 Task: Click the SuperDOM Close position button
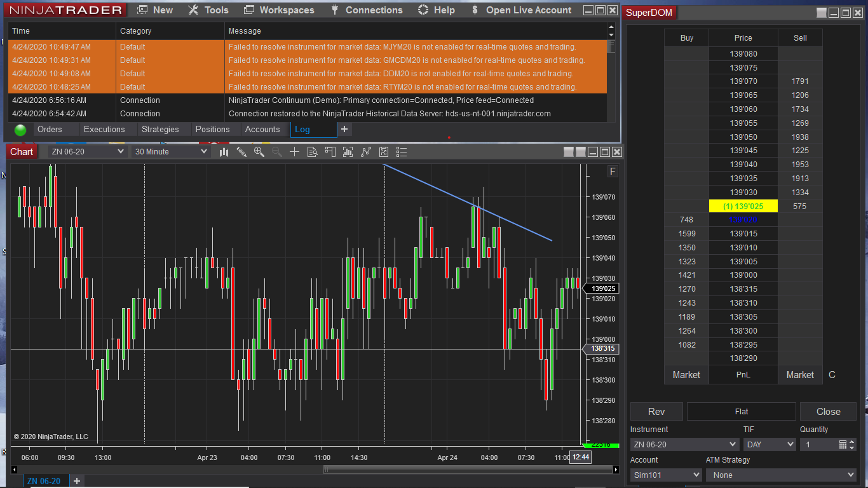click(x=828, y=411)
